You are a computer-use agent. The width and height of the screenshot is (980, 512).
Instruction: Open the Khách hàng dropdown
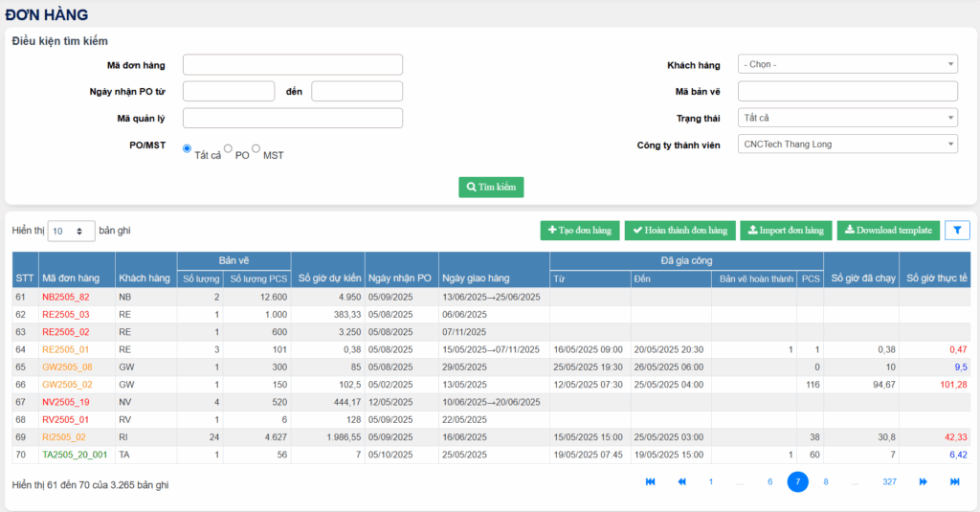847,64
